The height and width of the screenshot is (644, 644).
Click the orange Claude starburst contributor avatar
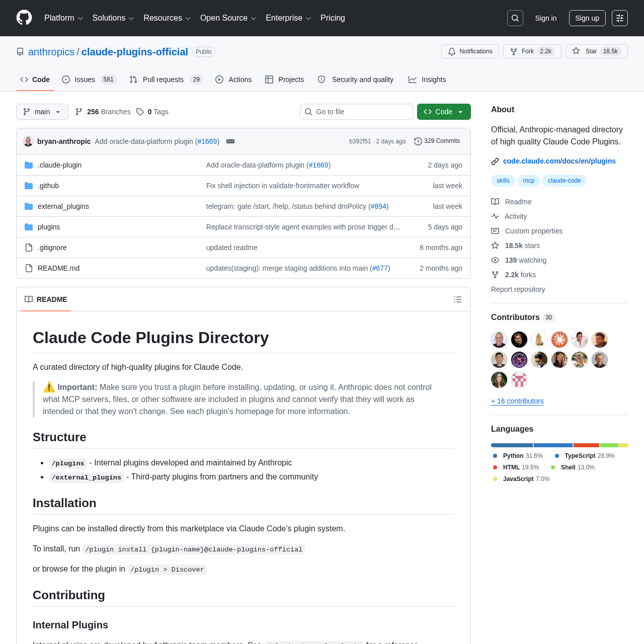[x=559, y=340]
